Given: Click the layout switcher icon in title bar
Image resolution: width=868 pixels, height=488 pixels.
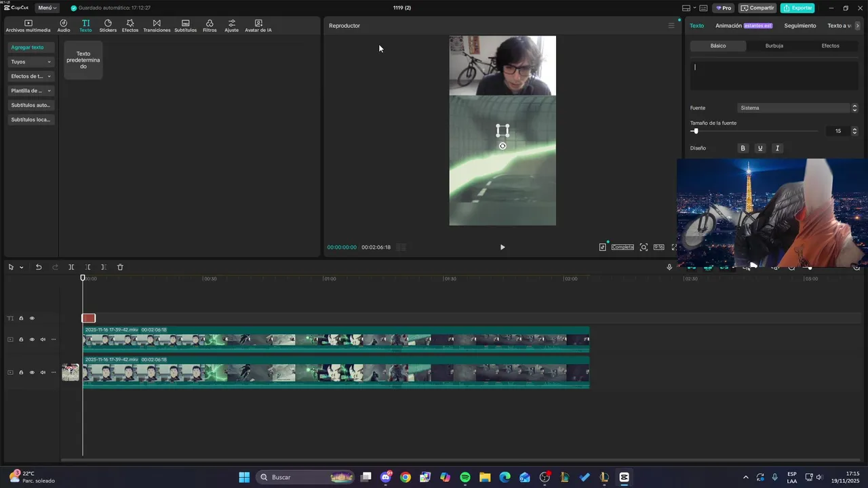Looking at the screenshot, I should coord(687,8).
